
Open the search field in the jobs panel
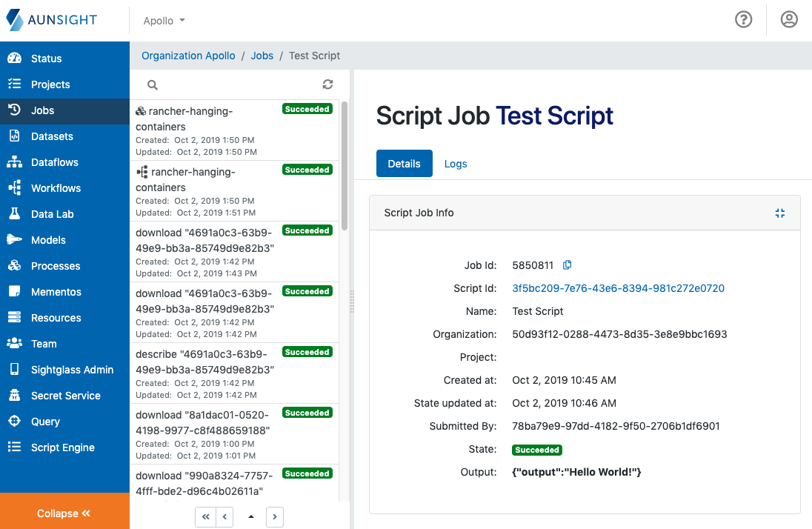pyautogui.click(x=152, y=84)
